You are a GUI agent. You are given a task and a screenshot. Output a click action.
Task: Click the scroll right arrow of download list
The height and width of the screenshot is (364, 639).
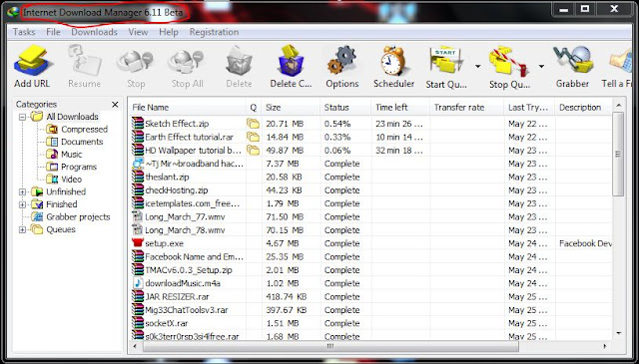tap(605, 346)
